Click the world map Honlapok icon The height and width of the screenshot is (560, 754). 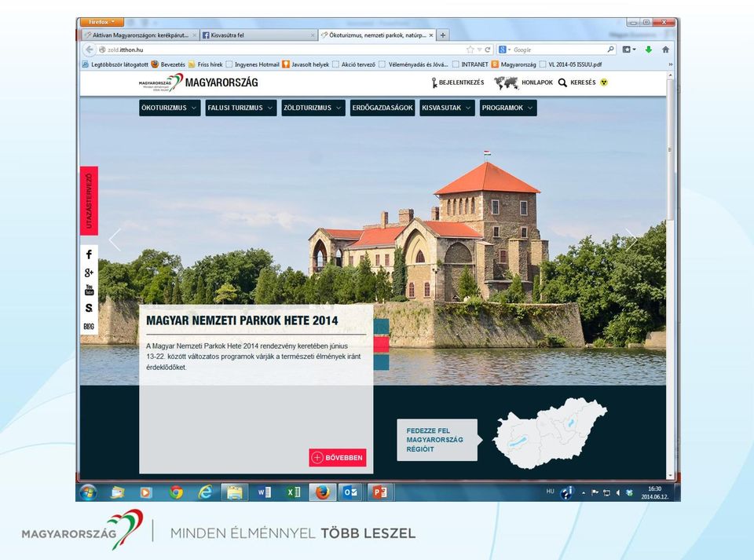pyautogui.click(x=506, y=82)
